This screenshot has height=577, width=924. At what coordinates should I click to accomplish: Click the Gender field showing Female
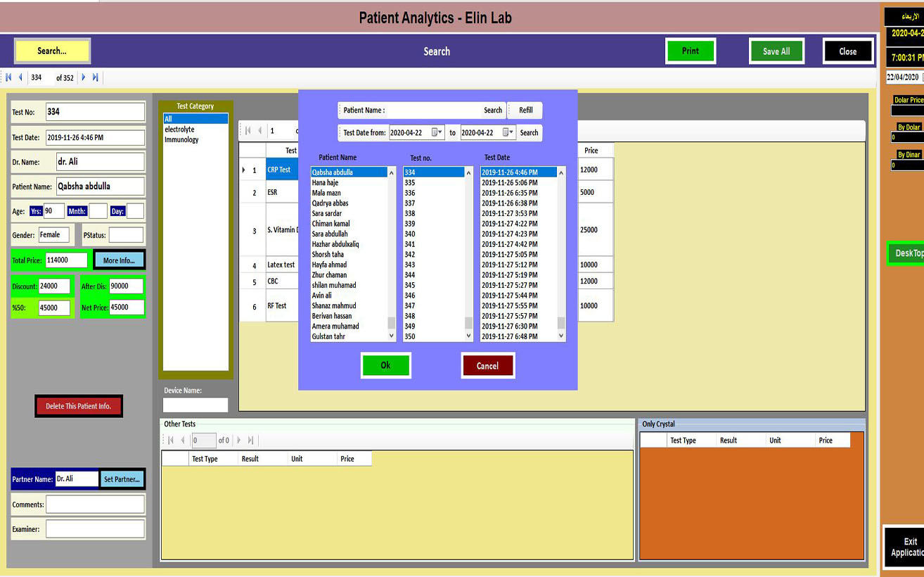coord(54,235)
